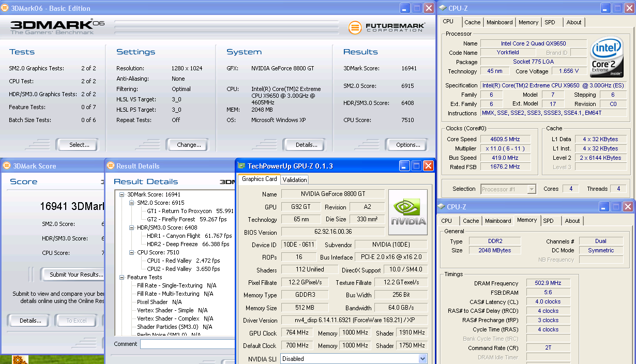Close the lower CPU-Z memory window

pos(628,207)
